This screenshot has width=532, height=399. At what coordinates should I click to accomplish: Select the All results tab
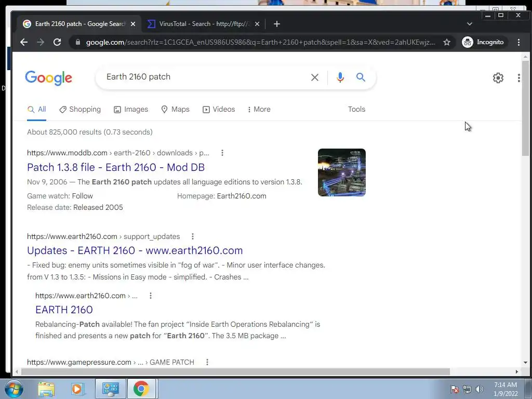(37, 110)
